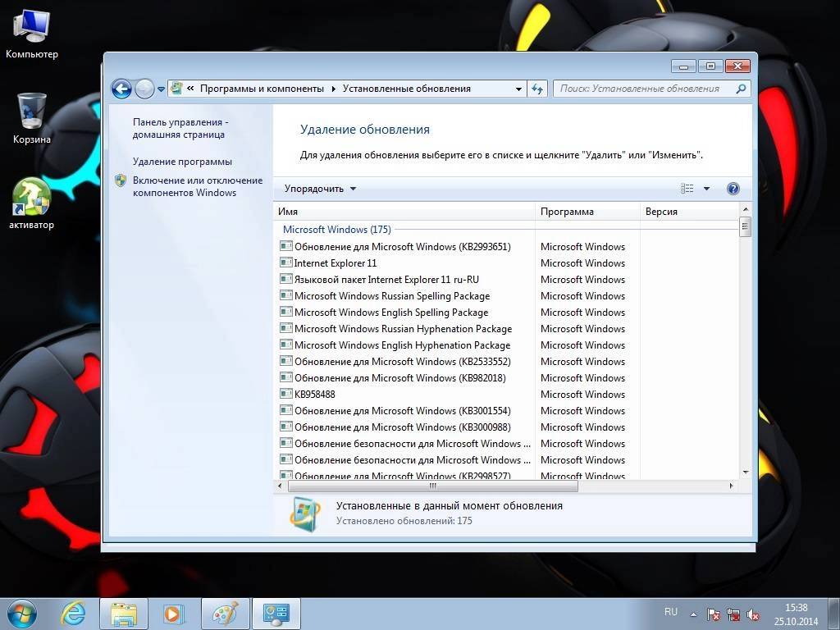The image size is (840, 630).
Task: Open the Windows Start menu
Action: [22, 614]
